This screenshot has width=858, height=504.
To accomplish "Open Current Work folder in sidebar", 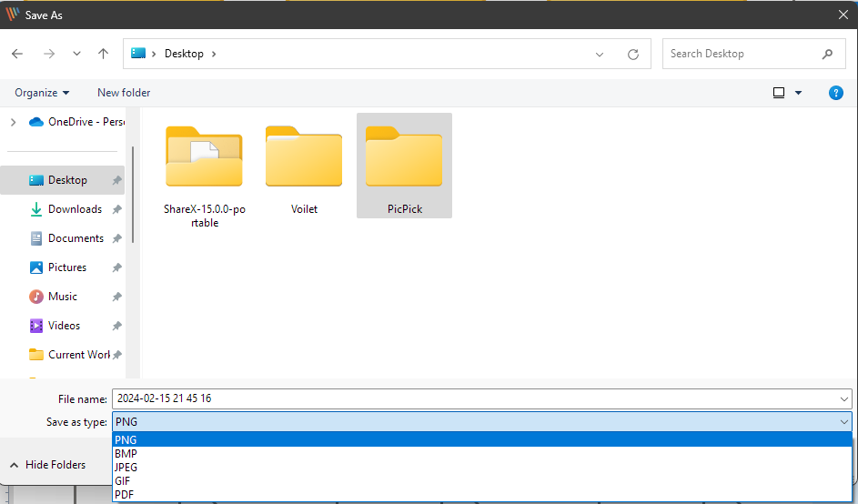I will click(x=69, y=354).
